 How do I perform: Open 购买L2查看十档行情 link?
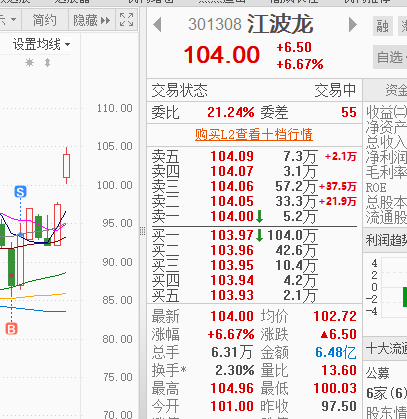[x=254, y=135]
